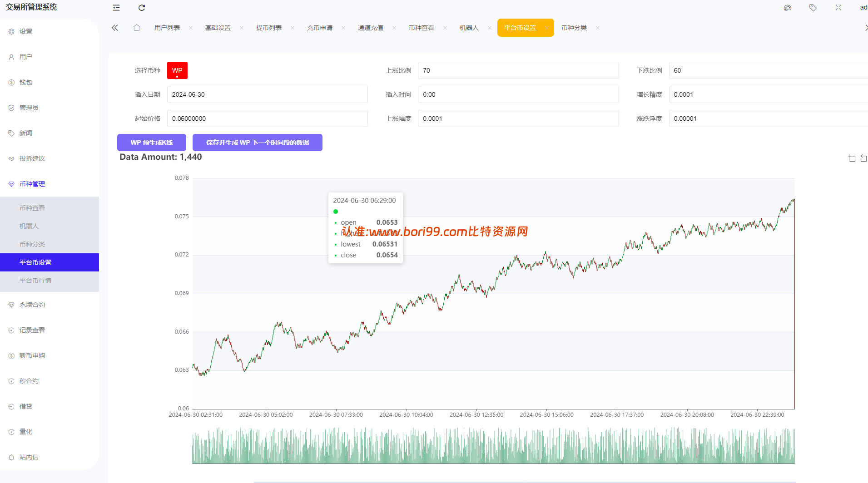Screen dimensions: 868x483
Task: Click the refresh page icon
Action: pyautogui.click(x=142, y=8)
